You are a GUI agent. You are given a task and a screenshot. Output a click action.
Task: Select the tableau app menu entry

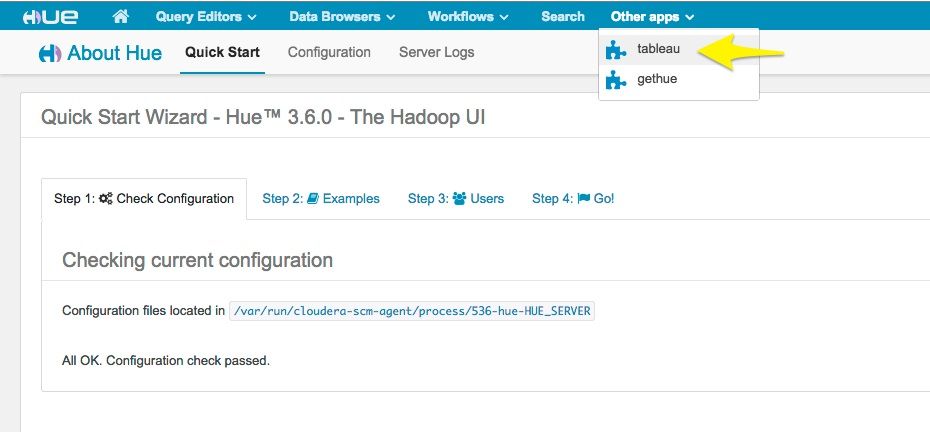tap(658, 49)
